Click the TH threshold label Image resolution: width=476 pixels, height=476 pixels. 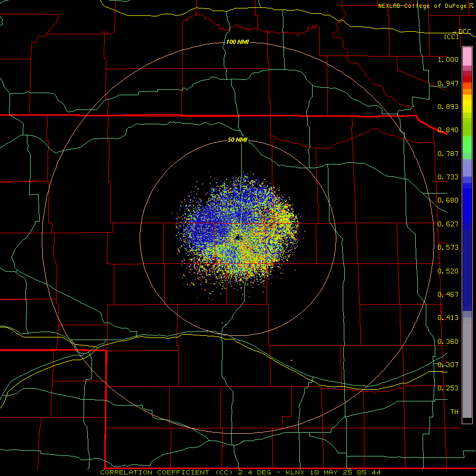454,411
